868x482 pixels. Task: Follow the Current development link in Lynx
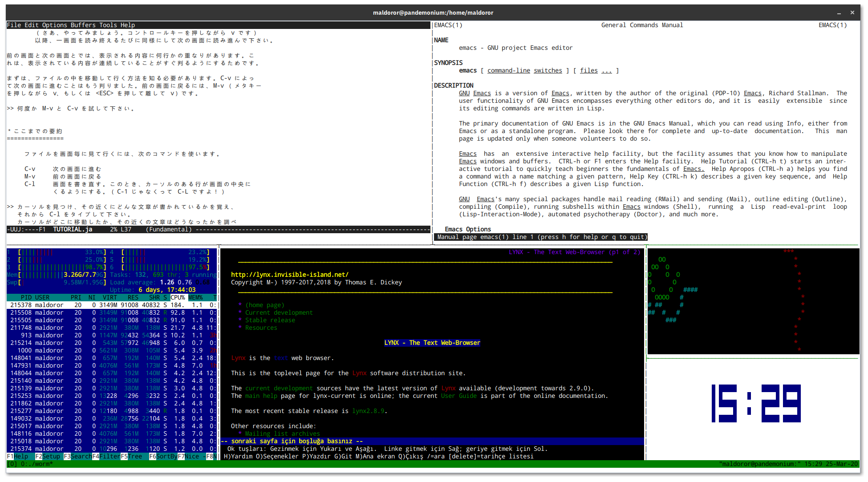coord(279,312)
